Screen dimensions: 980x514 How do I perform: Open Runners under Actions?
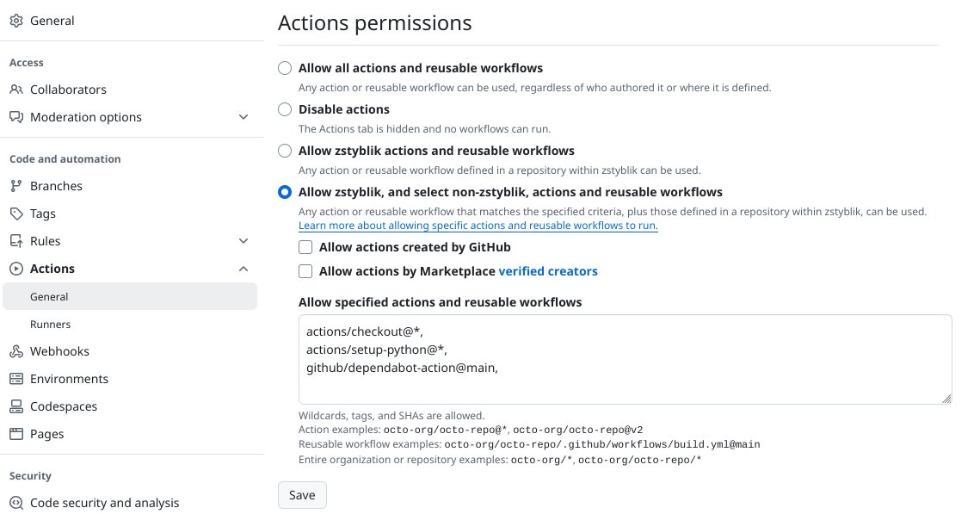coord(50,324)
